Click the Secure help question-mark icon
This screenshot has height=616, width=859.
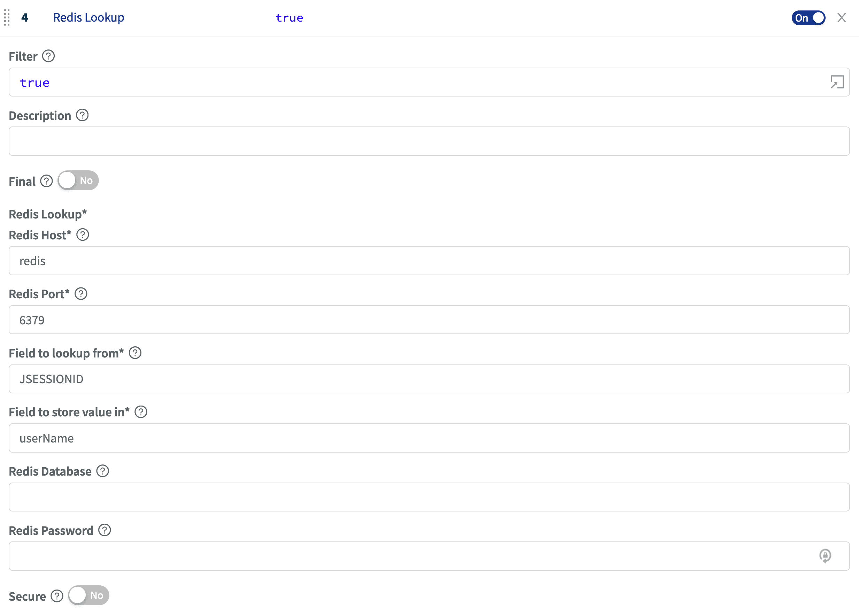tap(57, 596)
